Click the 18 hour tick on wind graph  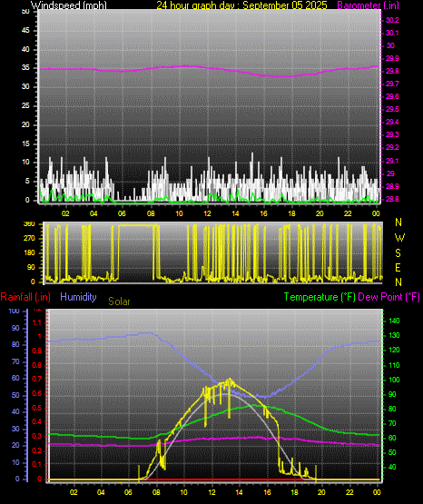point(291,213)
